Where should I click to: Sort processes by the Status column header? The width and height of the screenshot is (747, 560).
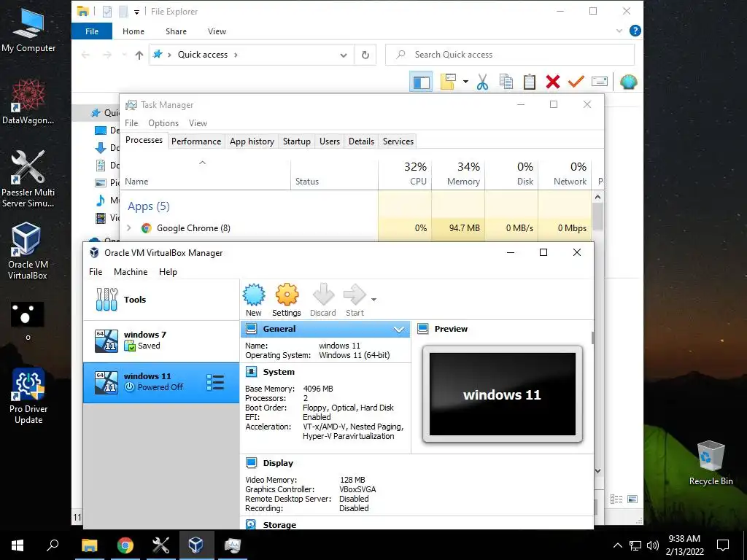pyautogui.click(x=334, y=174)
